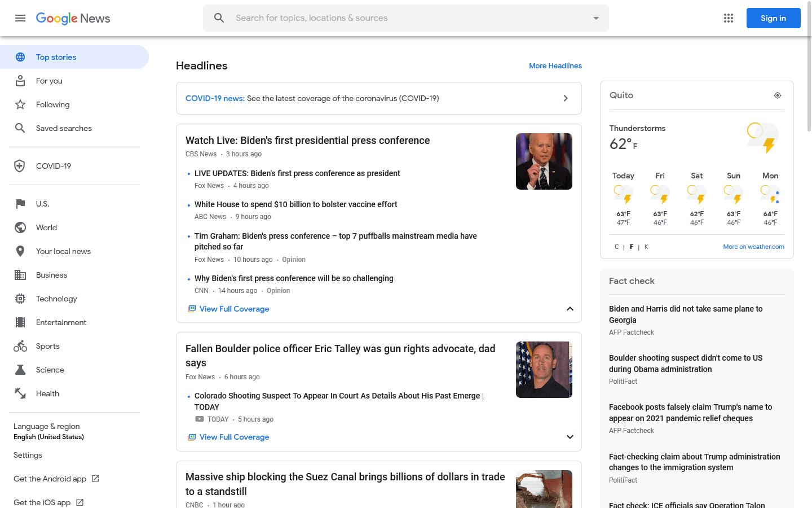
Task: Click the Top stories globe icon
Action: 20,57
